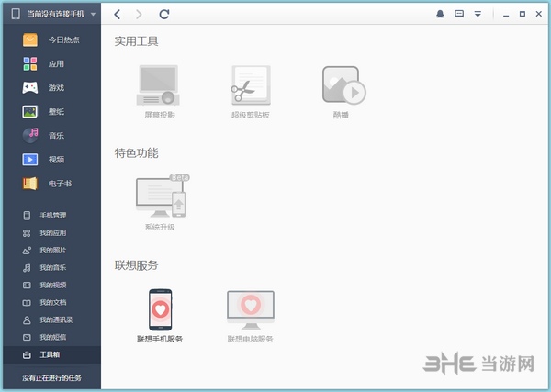551x392 pixels.
Task: Click the 屏幕投影 projector icon
Action: (158, 85)
